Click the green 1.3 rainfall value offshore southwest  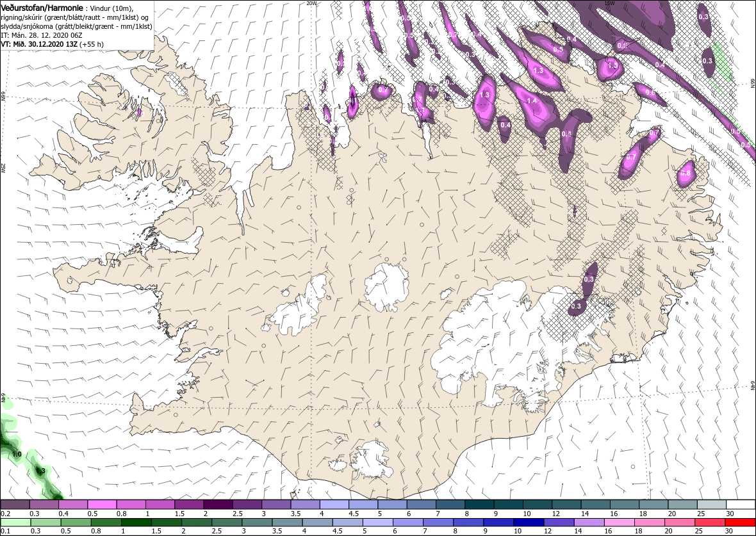[x=40, y=471]
